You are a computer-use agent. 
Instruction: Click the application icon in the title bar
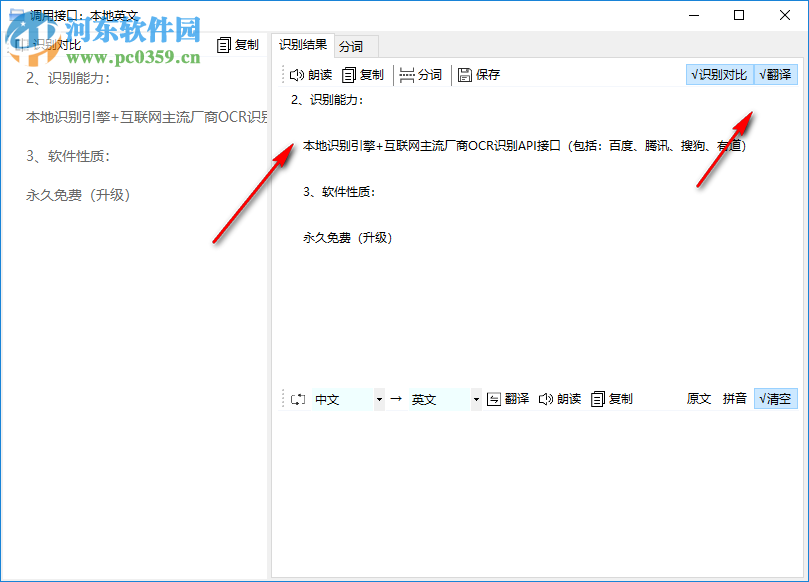14,15
